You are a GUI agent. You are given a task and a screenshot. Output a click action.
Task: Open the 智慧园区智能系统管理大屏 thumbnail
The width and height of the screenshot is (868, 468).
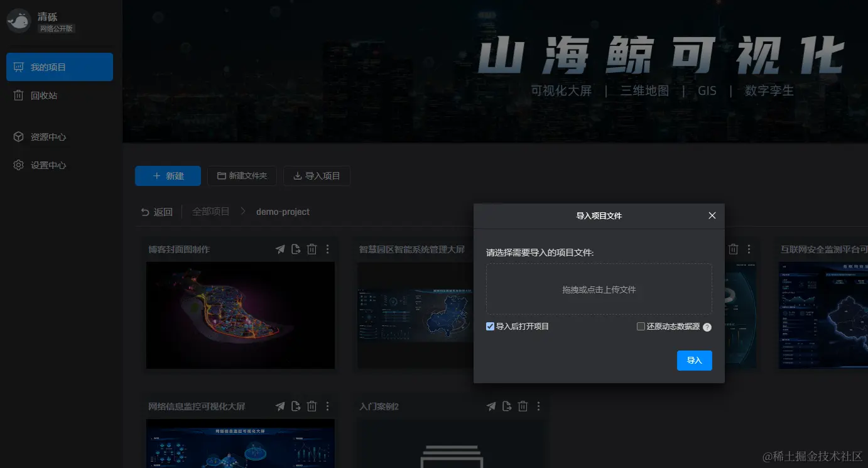(415, 315)
